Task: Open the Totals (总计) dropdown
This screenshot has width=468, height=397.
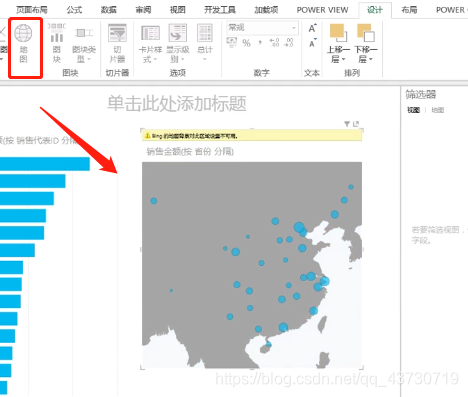Action: [x=205, y=43]
